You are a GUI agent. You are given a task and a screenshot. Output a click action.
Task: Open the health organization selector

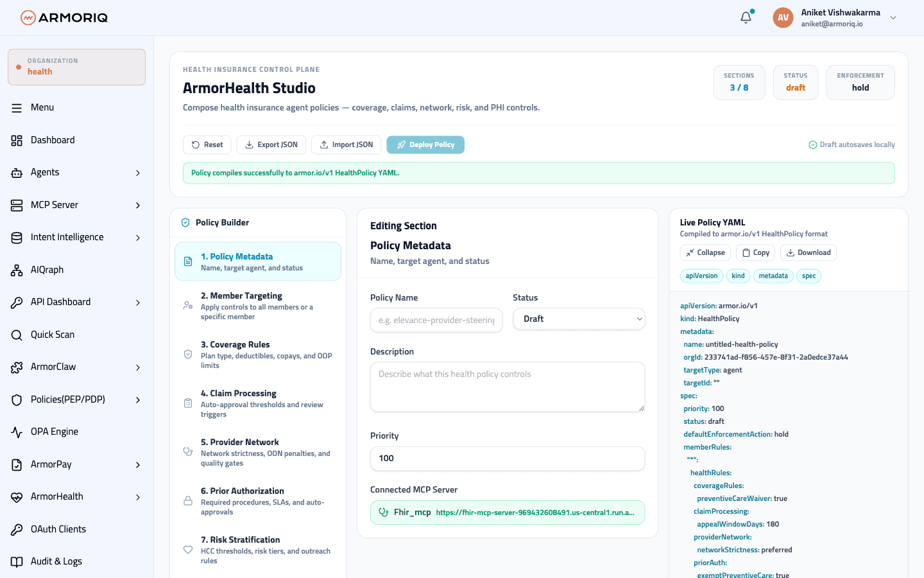pyautogui.click(x=76, y=67)
